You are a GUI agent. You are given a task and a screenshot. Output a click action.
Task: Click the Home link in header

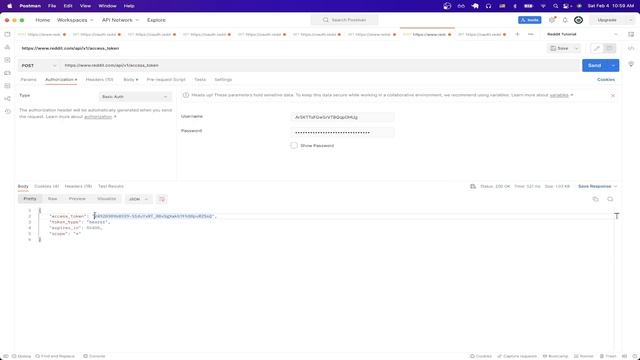[x=42, y=20]
